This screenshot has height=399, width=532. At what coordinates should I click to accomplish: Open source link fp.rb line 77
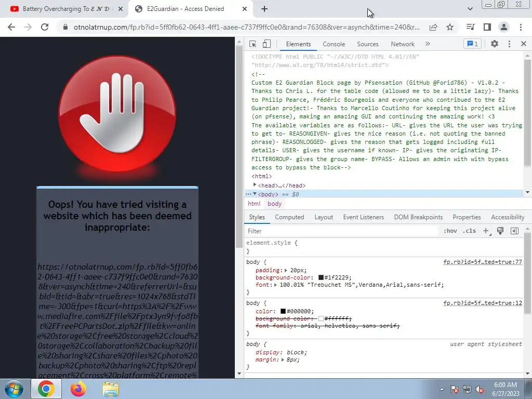click(x=483, y=262)
